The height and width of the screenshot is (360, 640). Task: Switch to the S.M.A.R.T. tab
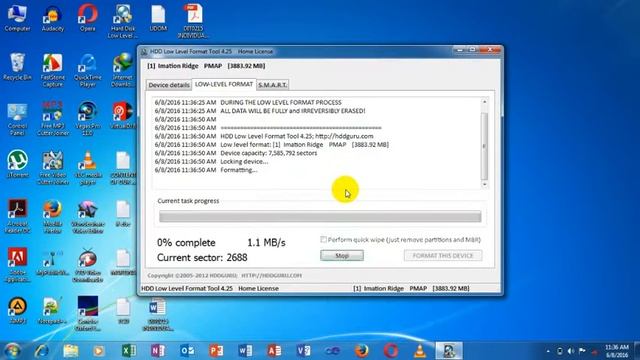tap(273, 85)
